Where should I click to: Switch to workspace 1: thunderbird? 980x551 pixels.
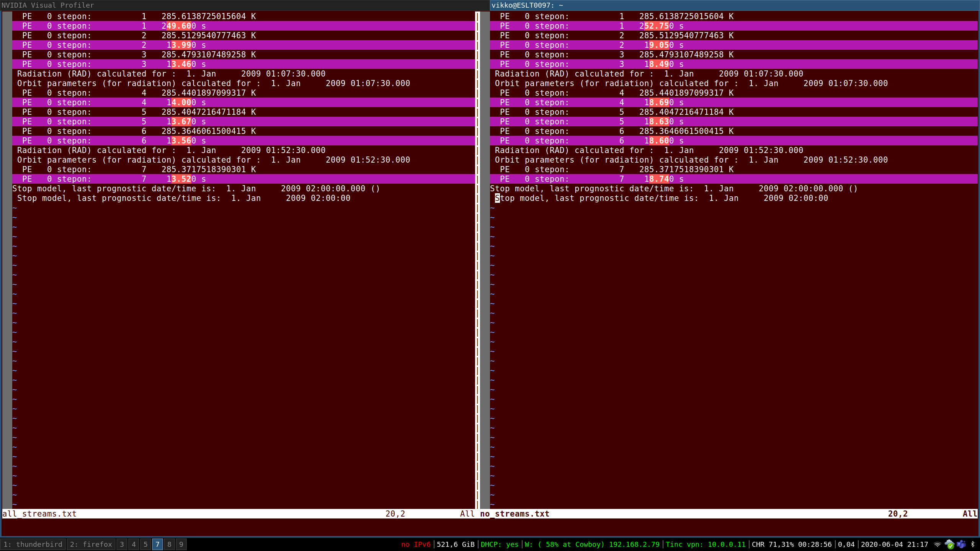pyautogui.click(x=33, y=544)
